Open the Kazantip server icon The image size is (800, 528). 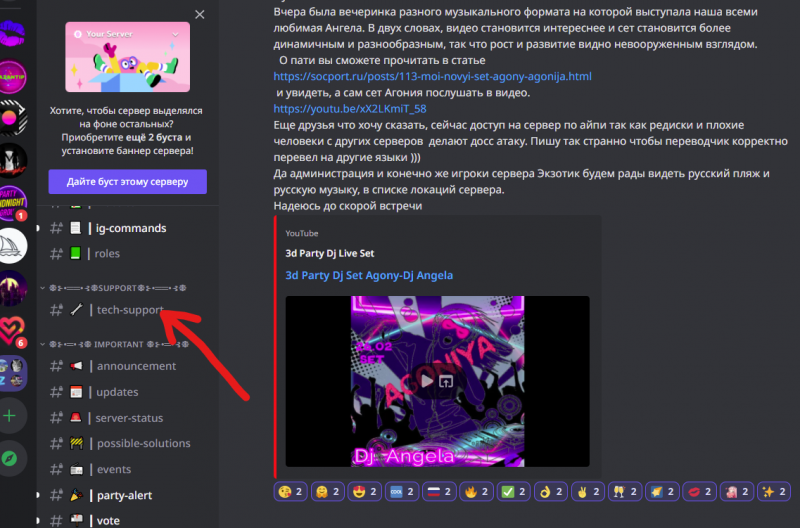coord(12,76)
